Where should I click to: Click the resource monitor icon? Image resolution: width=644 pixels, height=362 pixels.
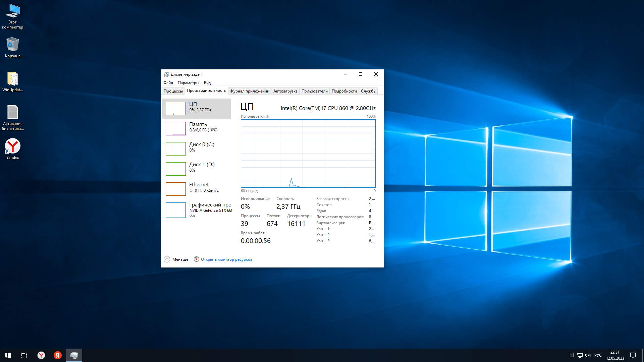point(197,259)
